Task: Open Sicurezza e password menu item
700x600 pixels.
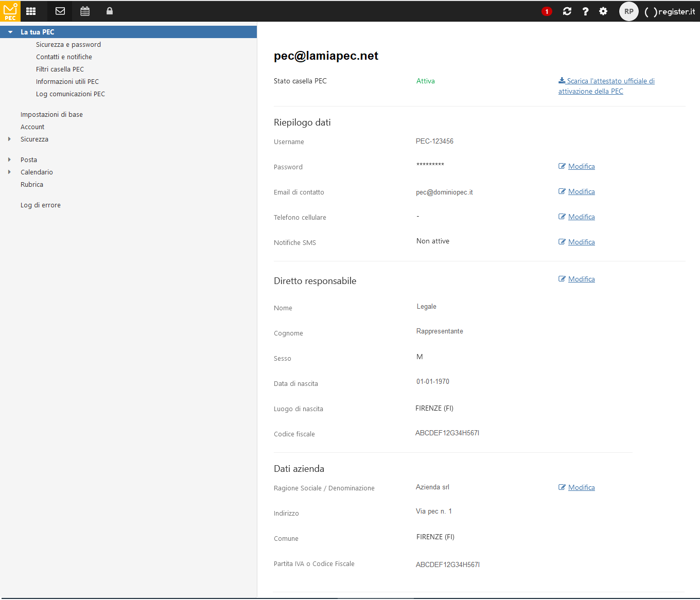Action: 68,45
